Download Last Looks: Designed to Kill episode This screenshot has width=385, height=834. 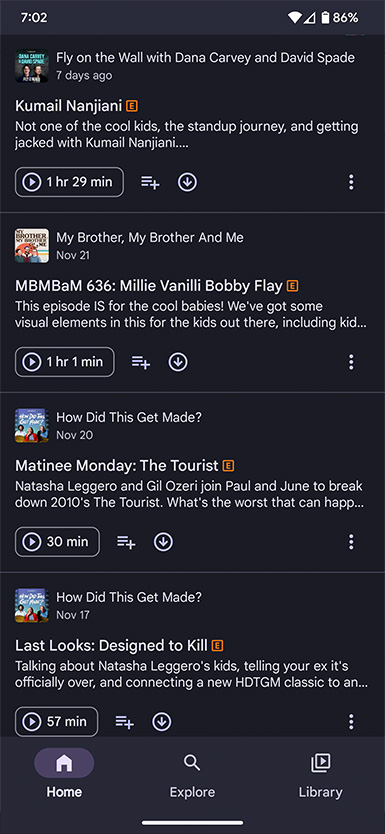[162, 722]
